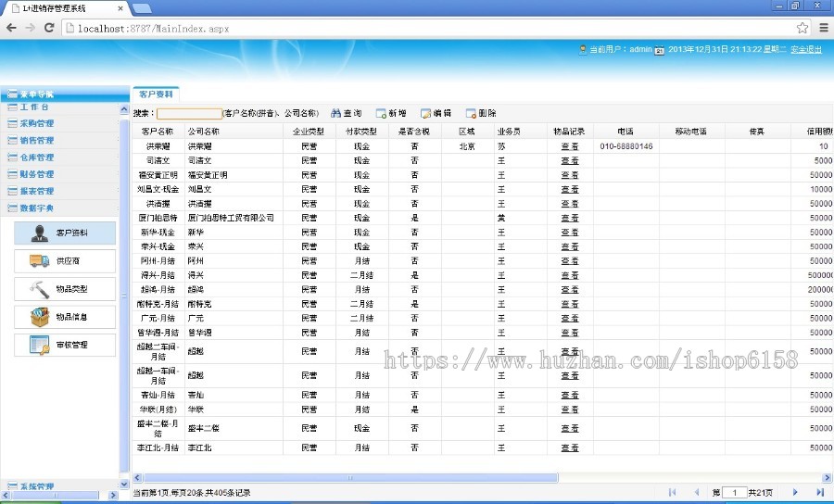This screenshot has width=834, height=504.
Task: Click 查看 link in the 广元-月结 row
Action: (570, 318)
